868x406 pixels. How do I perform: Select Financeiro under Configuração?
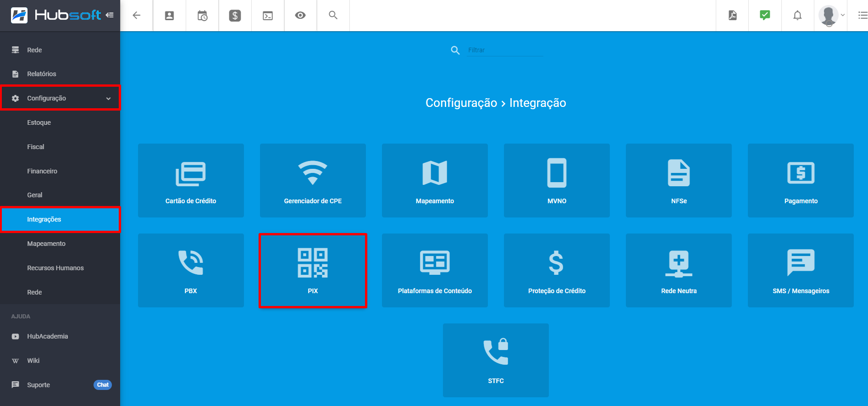click(x=60, y=171)
